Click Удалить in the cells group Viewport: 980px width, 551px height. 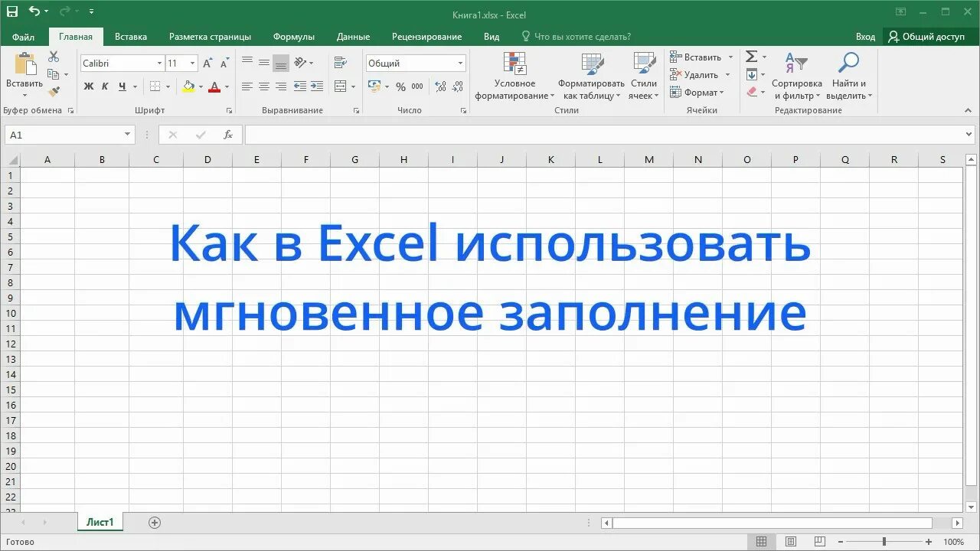[700, 75]
